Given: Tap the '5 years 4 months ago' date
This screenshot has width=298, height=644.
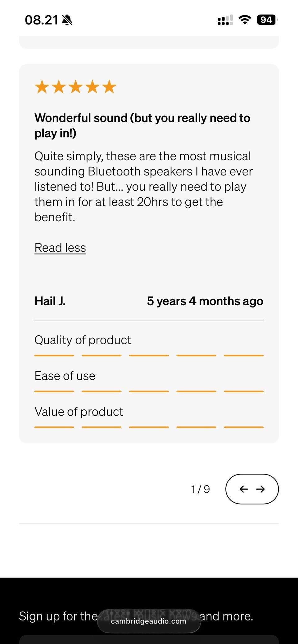Looking at the screenshot, I should [x=205, y=301].
